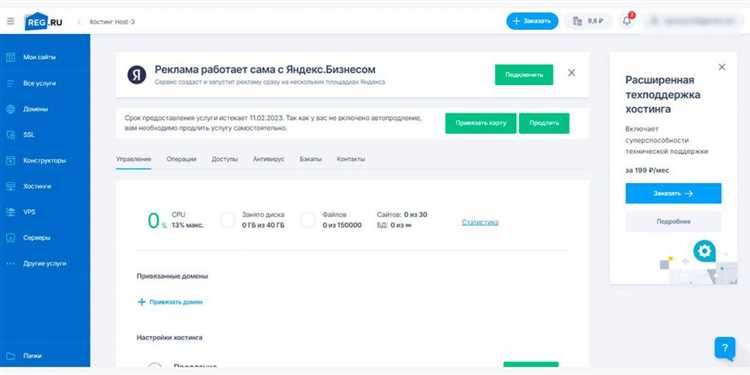Open the Другие услуги menu item
The width and height of the screenshot is (750, 375).
(45, 264)
